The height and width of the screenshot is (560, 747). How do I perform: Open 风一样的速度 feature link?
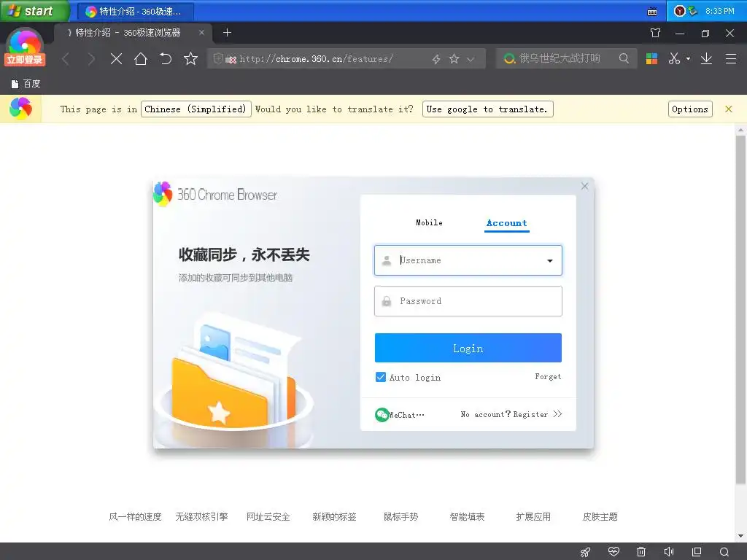[x=135, y=517]
